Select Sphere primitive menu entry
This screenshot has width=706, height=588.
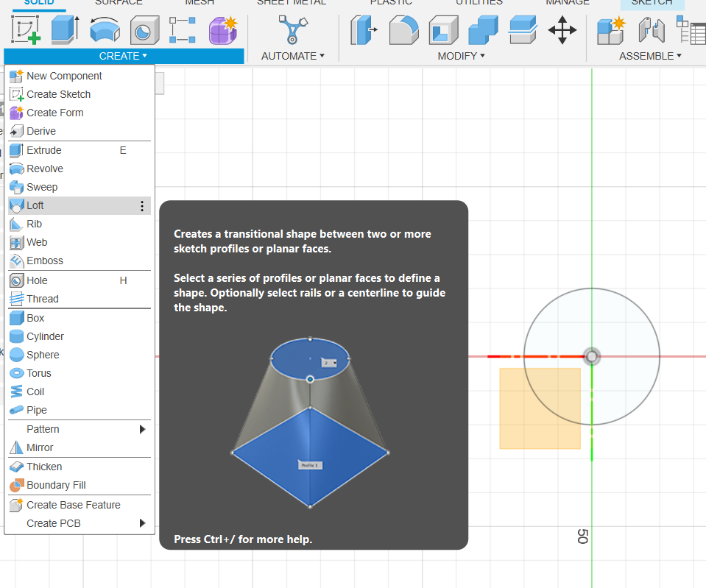click(80, 355)
